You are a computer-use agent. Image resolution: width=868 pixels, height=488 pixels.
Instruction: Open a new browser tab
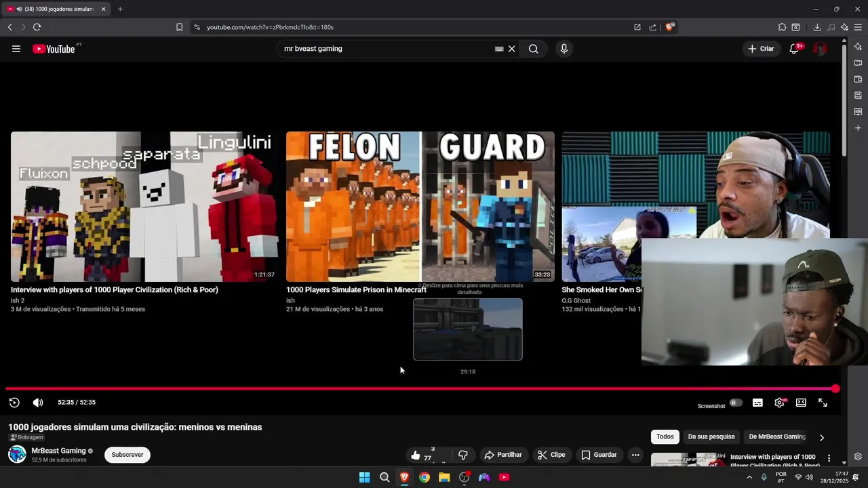click(120, 9)
